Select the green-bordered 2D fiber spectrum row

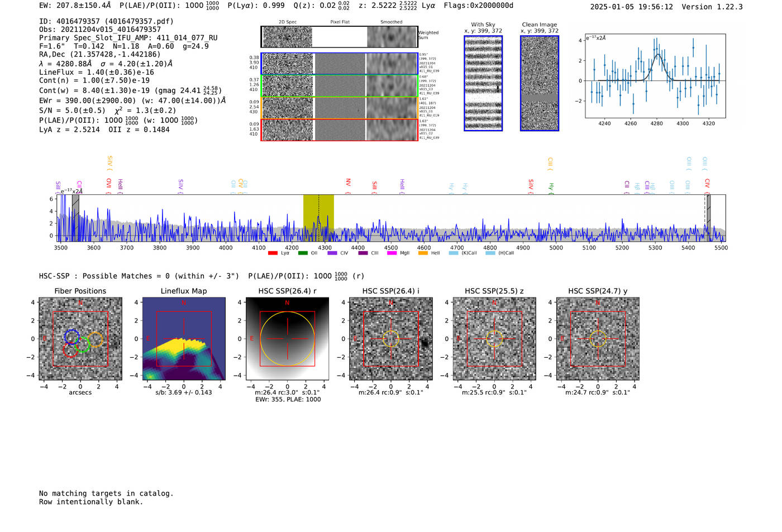tap(339, 85)
